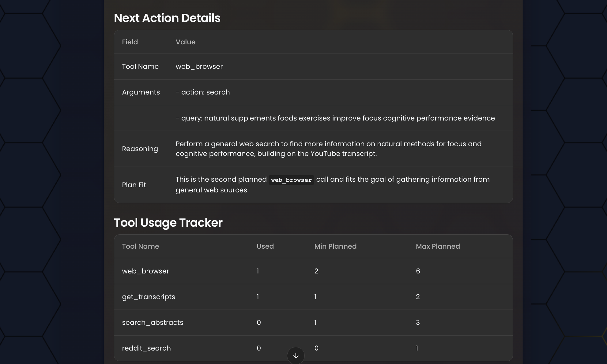Click the 'Min Planned' column header
Viewport: 607px width, 364px height.
coord(335,246)
